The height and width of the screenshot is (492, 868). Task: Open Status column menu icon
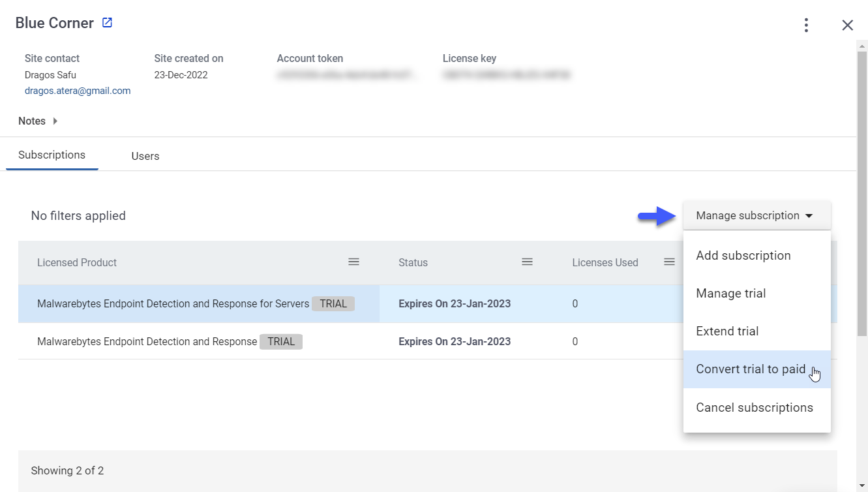click(x=527, y=262)
